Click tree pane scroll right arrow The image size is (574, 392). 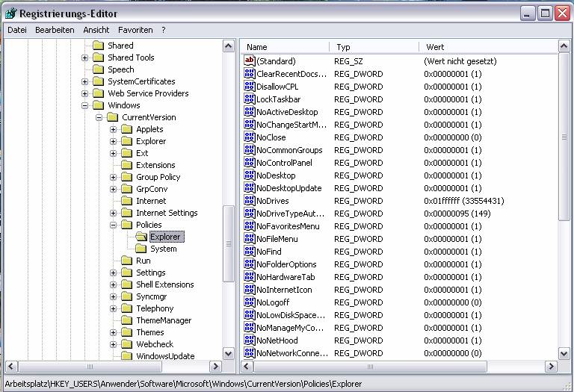pyautogui.click(x=215, y=366)
